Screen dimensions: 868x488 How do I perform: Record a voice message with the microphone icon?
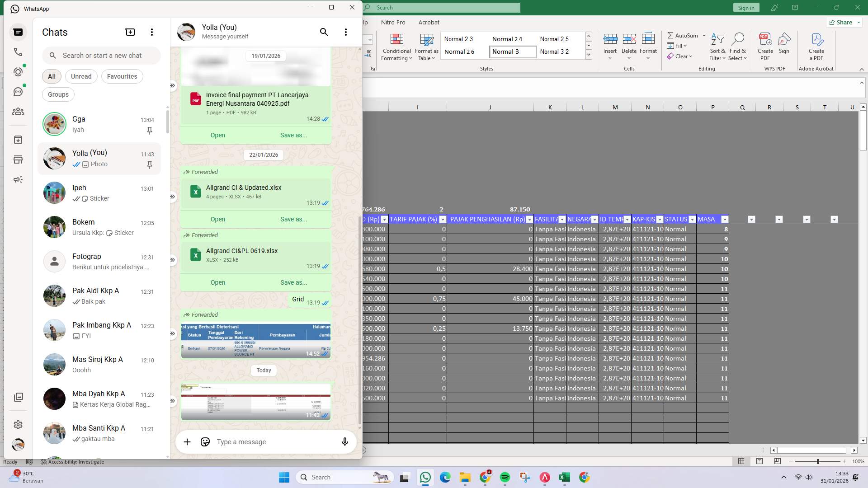[x=345, y=442]
